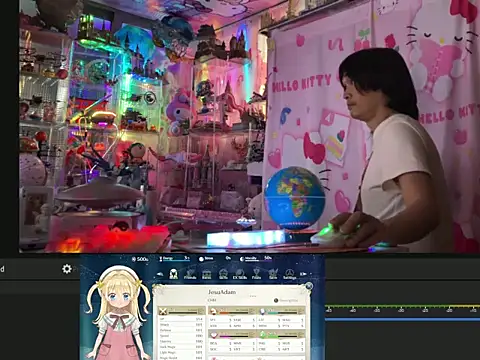Close the JesuaAdam character stats panel
Screen dimensions: 480x360
309,286
